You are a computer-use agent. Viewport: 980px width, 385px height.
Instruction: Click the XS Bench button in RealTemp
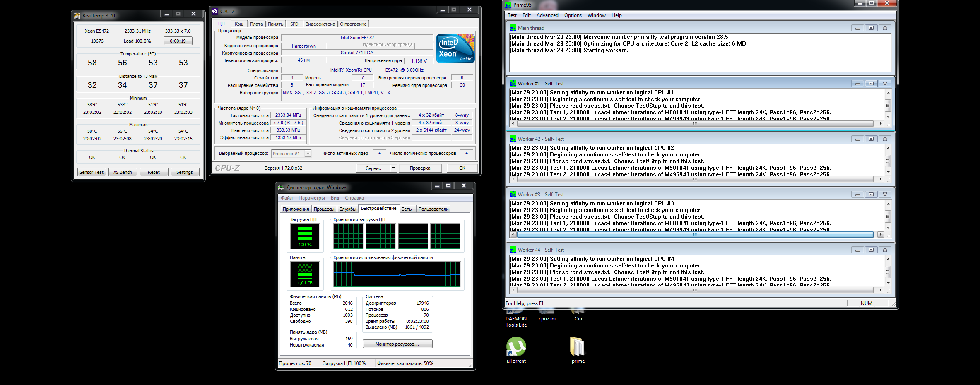[x=123, y=172]
